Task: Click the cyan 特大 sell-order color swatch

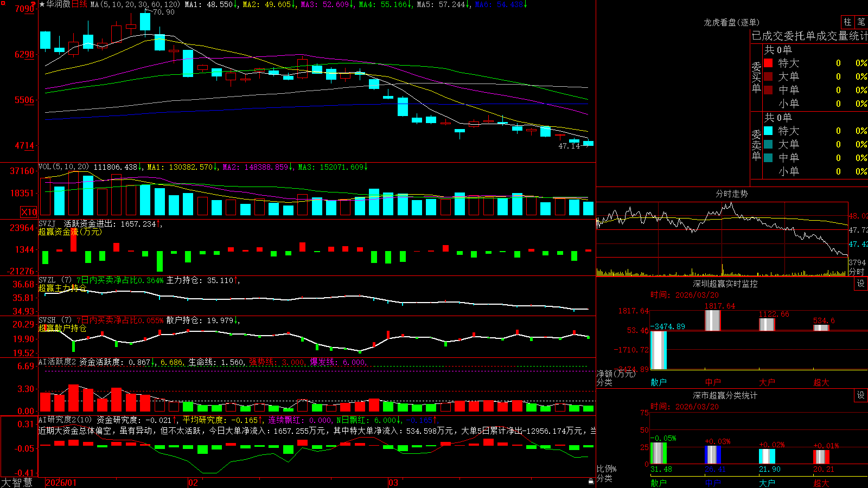Action: point(768,131)
